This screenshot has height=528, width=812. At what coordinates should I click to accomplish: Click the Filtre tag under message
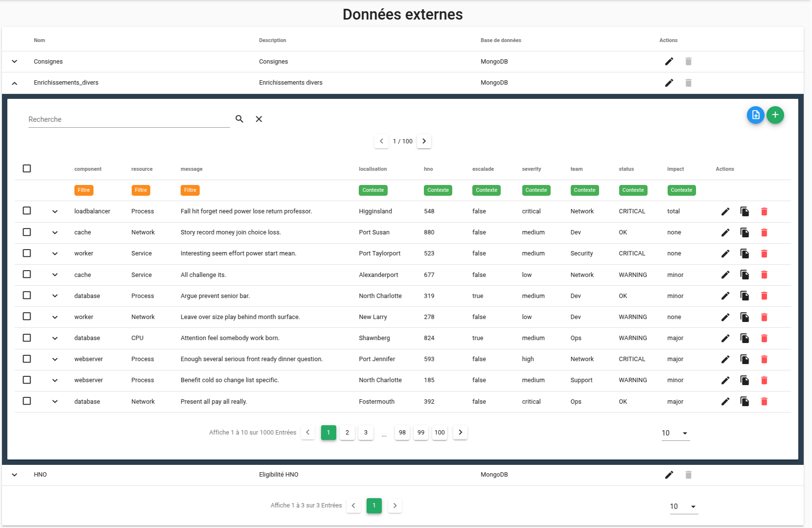(x=190, y=190)
